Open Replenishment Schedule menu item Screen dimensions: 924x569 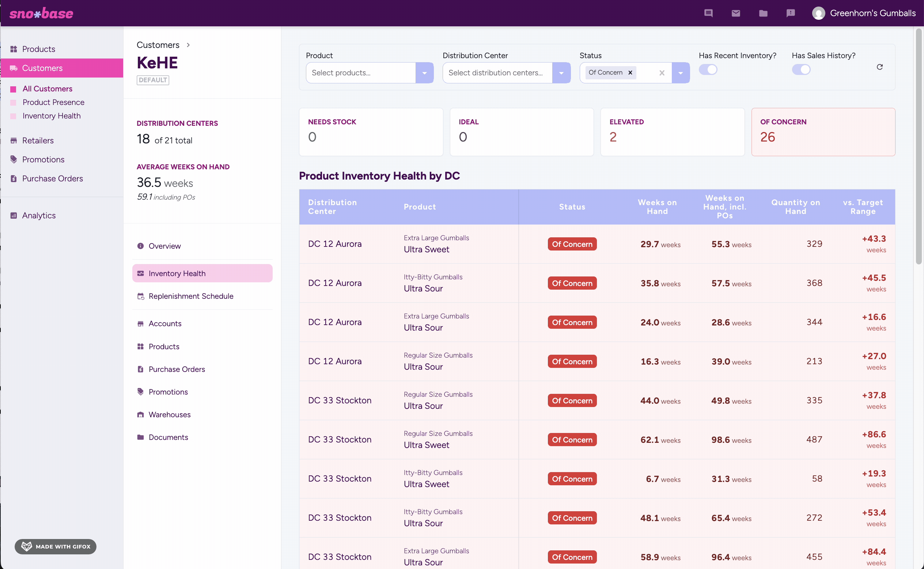[x=191, y=296]
